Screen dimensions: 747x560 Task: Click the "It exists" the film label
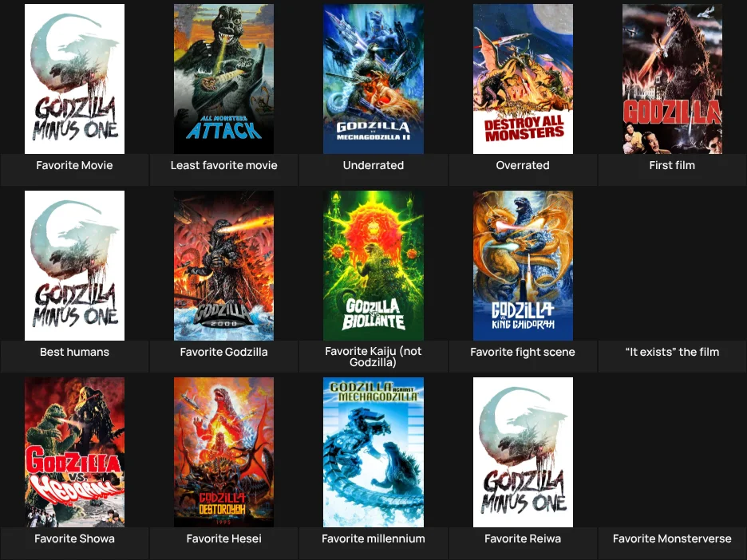pos(672,352)
